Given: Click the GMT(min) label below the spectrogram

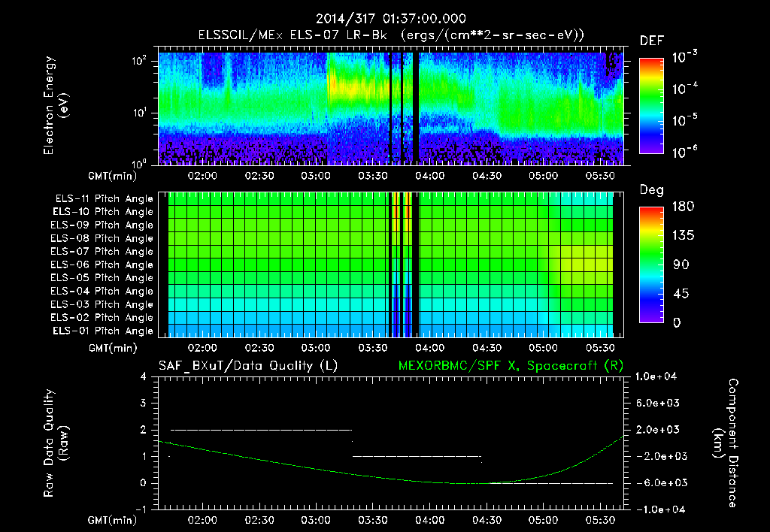Looking at the screenshot, I should [112, 176].
